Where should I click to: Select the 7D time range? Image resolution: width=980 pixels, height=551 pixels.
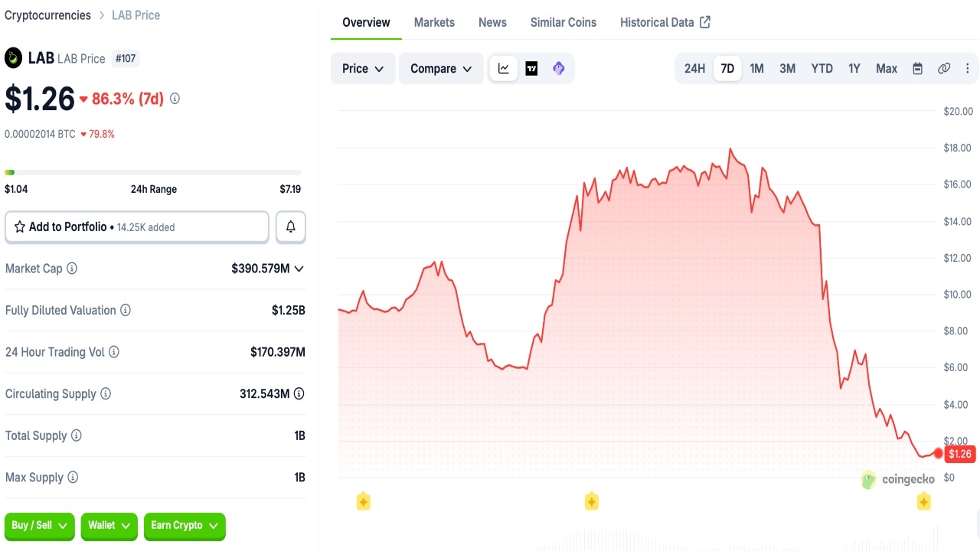pos(727,69)
